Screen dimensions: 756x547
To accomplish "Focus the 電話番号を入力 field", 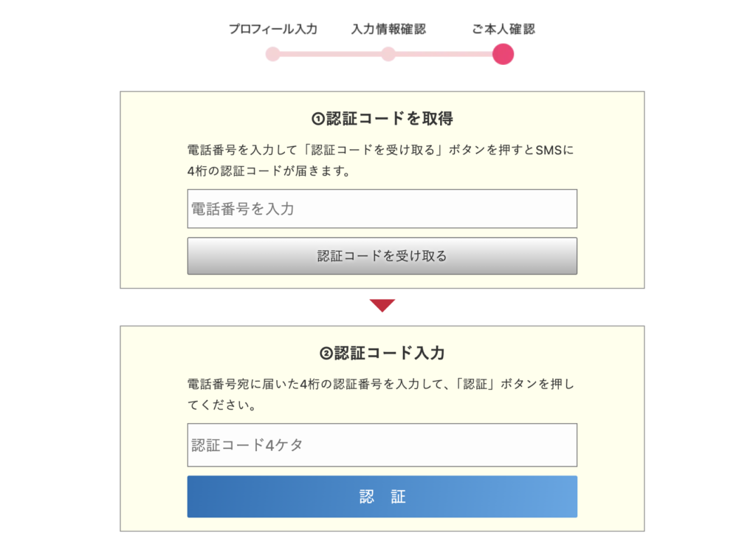I will [x=382, y=209].
